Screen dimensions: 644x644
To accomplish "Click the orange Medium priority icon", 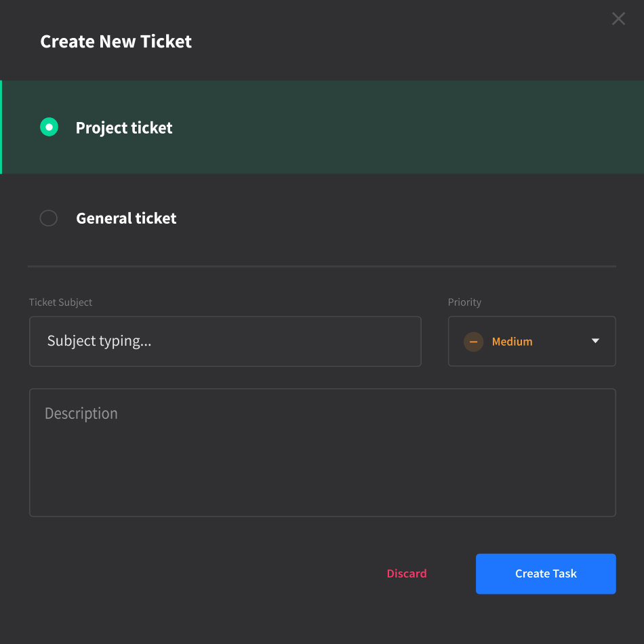I will pyautogui.click(x=473, y=342).
